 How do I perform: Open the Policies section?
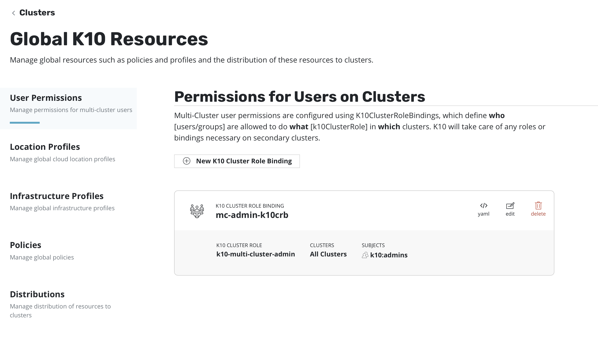pyautogui.click(x=25, y=245)
